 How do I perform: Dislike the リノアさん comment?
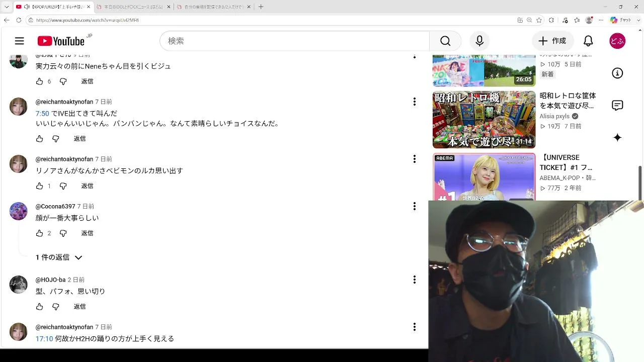(63, 186)
